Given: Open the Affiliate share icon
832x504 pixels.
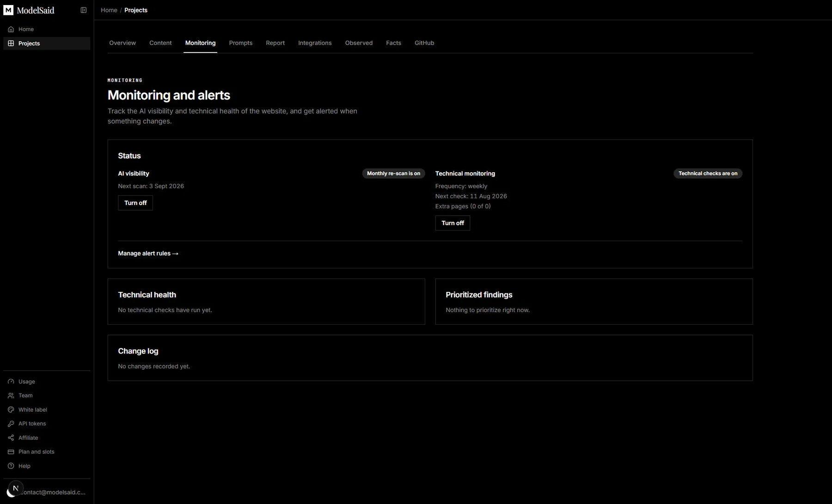Looking at the screenshot, I should (11, 438).
